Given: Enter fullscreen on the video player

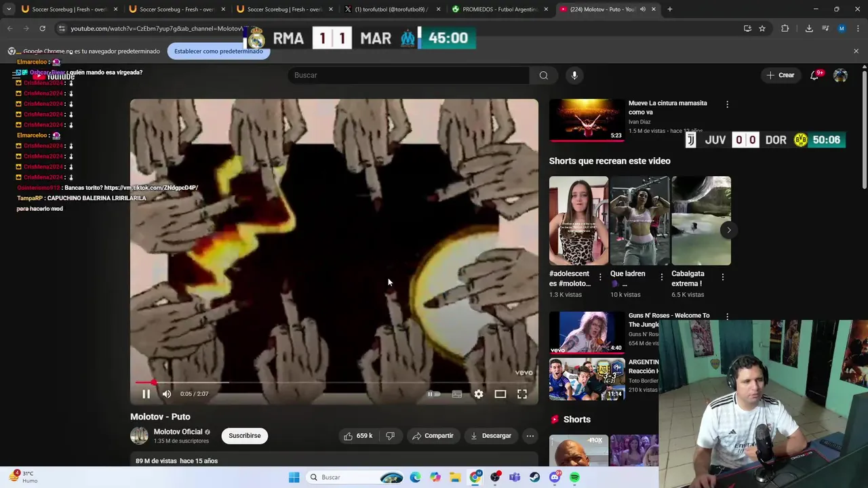Looking at the screenshot, I should click(522, 394).
